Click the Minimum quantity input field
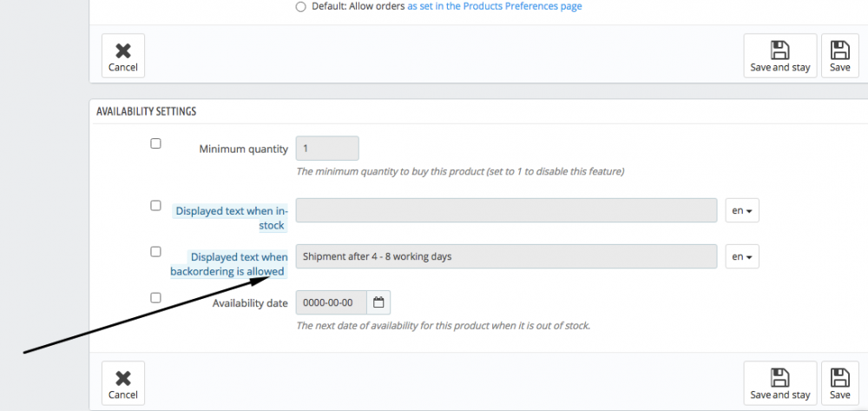 coord(327,149)
